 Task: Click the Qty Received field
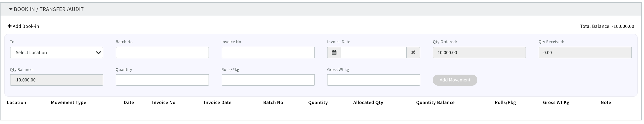pyautogui.click(x=585, y=53)
